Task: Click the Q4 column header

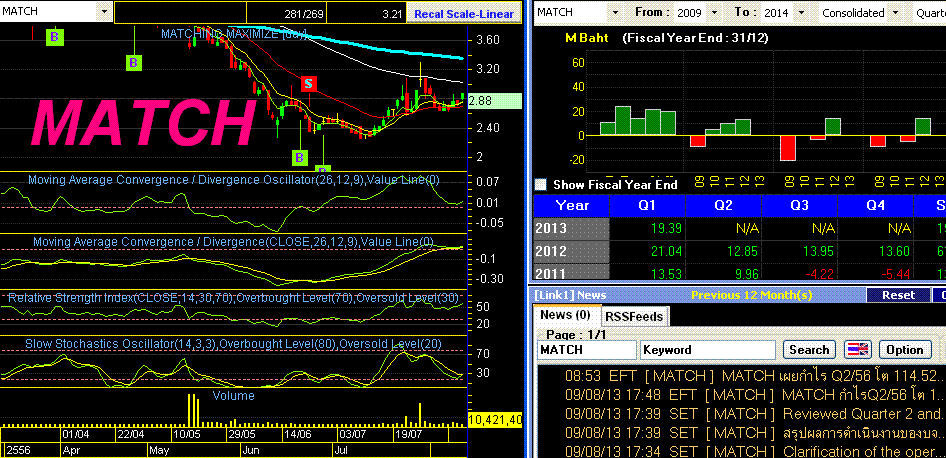Action: coord(875,206)
